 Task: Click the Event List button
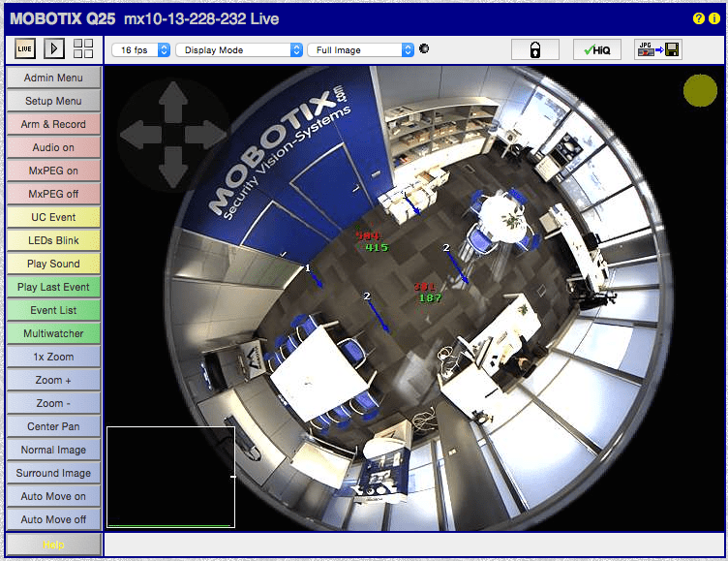(53, 310)
